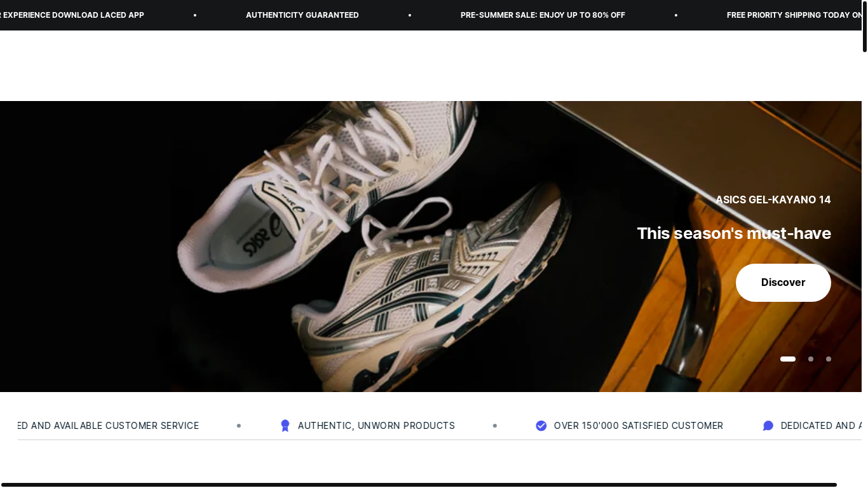This screenshot has height=488, width=868.
Task: Click the chat bubble icon beside Dedicated
Action: [768, 426]
